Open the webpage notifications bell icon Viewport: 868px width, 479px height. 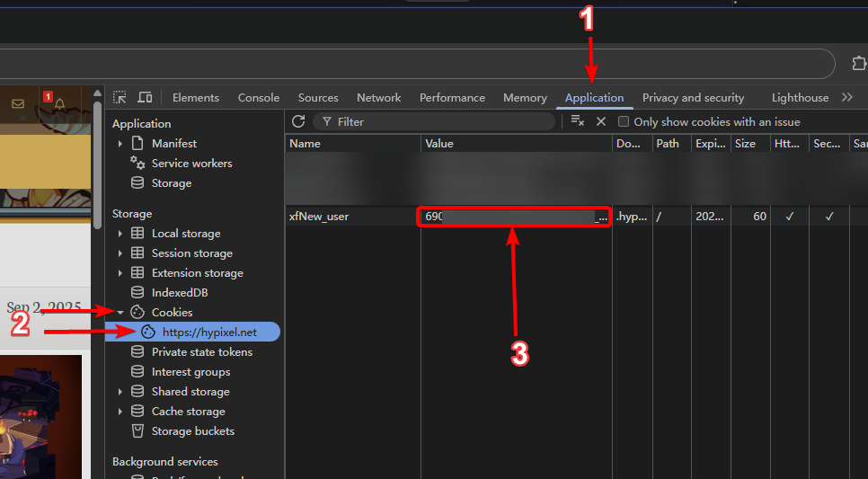click(60, 103)
